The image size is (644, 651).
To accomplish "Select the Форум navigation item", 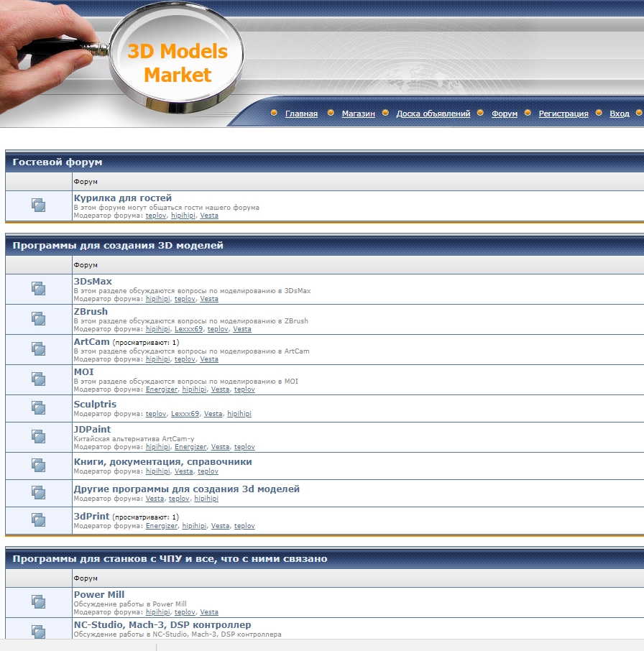I will click(504, 114).
